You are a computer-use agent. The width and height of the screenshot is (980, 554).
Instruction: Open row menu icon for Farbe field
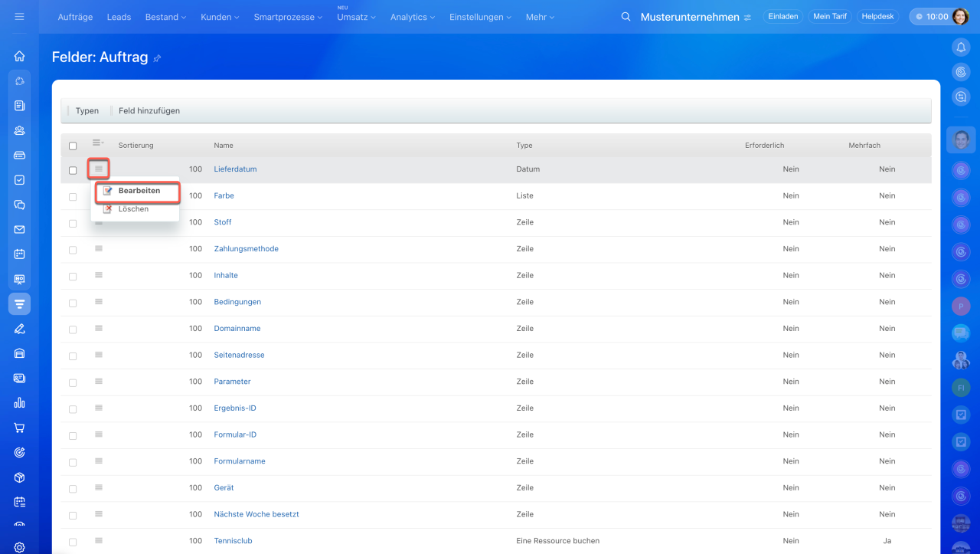point(99,195)
